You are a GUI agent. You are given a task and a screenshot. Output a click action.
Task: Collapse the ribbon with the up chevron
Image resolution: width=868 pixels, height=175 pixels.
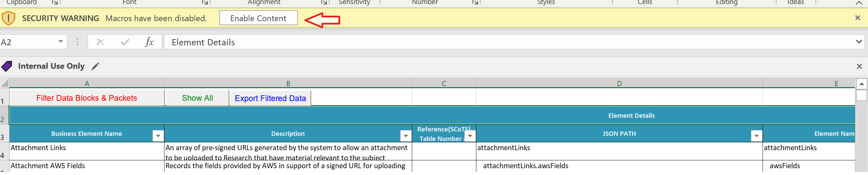click(859, 3)
